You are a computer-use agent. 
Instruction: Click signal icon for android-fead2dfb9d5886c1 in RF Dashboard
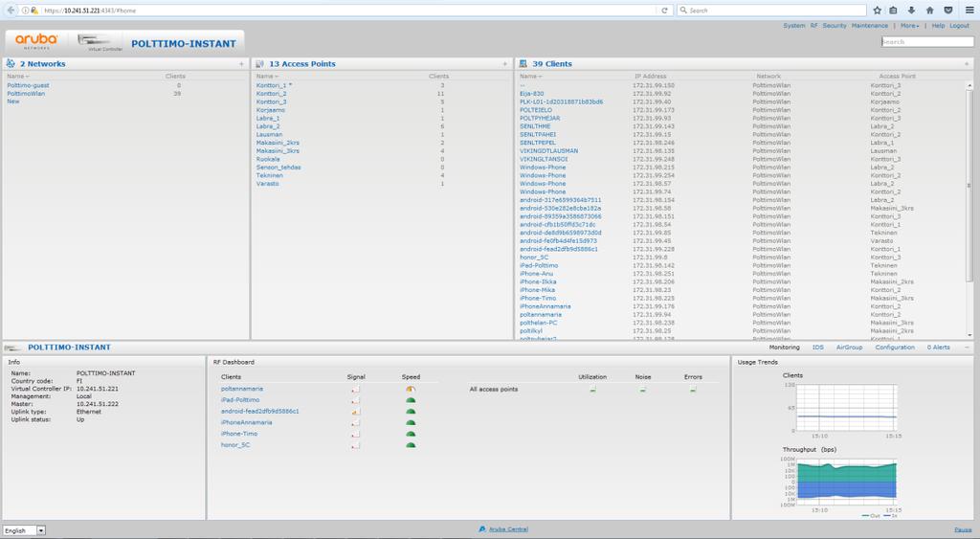point(356,412)
